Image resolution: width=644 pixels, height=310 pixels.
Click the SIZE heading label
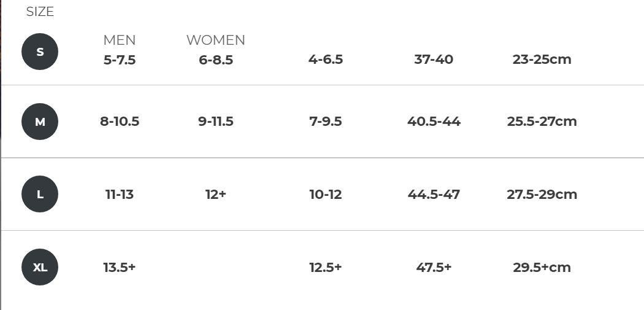coord(40,12)
